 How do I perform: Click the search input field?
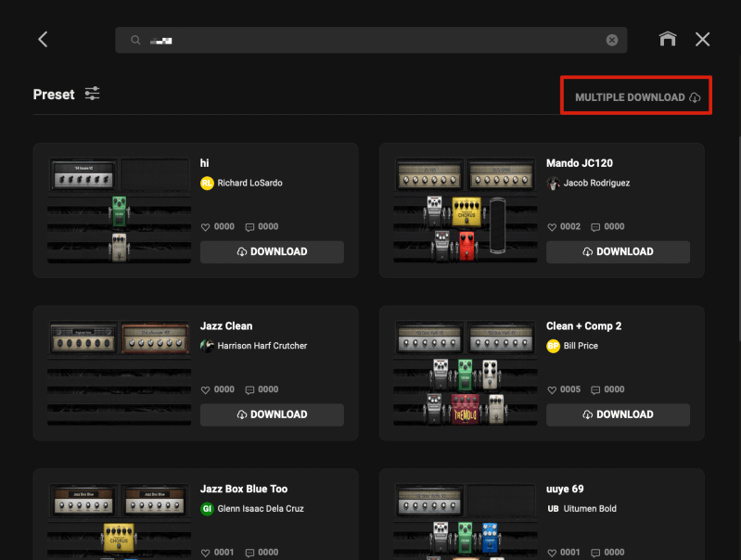pos(371,40)
